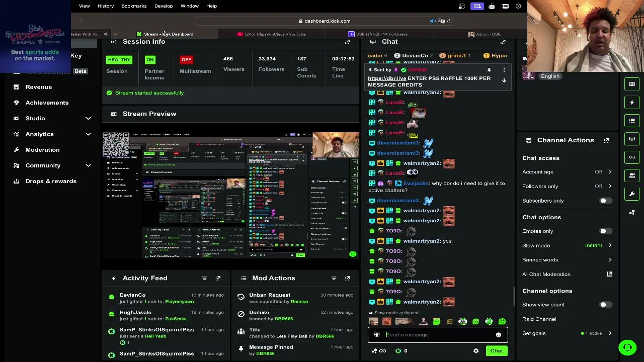Pop out the Mod Actions panel
The height and width of the screenshot is (362, 644).
347,278
